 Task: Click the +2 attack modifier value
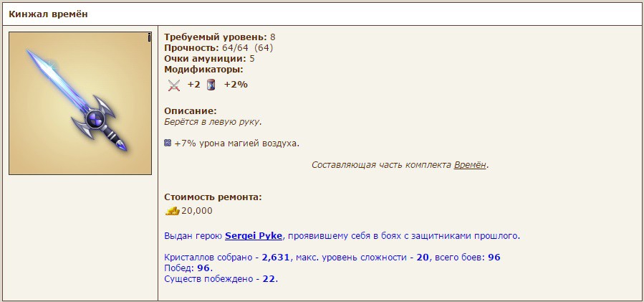[193, 85]
